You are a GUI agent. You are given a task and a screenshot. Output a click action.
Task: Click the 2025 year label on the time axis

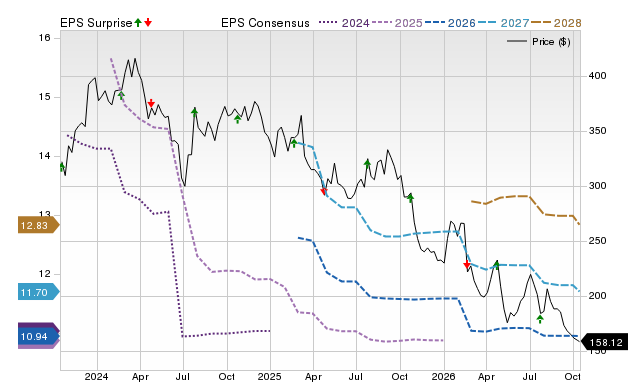click(269, 376)
